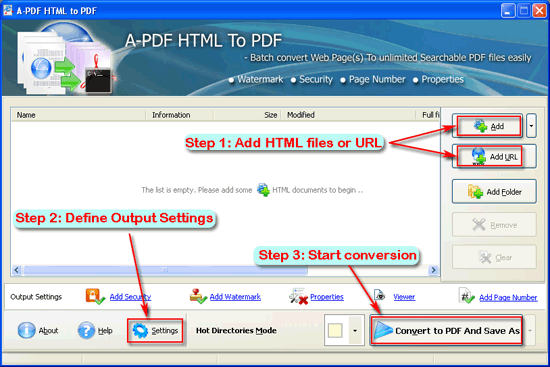Screen dimensions: 550x367
Task: Open the Add button dropdown arrow
Action: coord(531,126)
